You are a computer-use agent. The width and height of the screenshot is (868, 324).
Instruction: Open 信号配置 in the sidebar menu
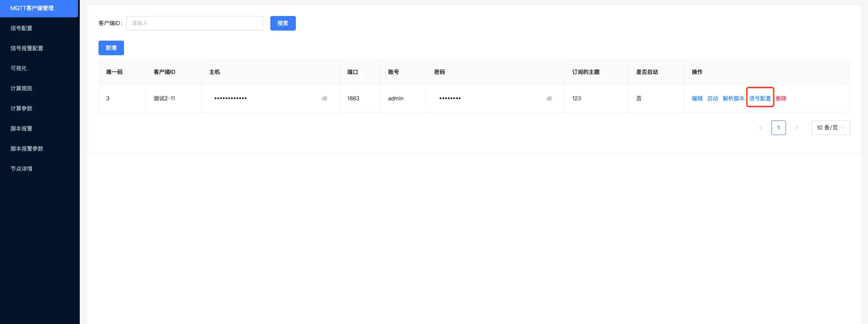pyautogui.click(x=21, y=28)
